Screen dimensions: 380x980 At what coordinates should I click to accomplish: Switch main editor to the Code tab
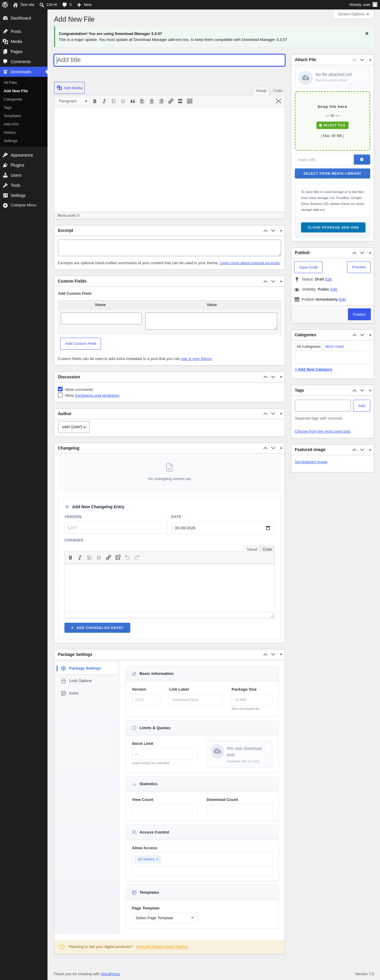coord(278,91)
